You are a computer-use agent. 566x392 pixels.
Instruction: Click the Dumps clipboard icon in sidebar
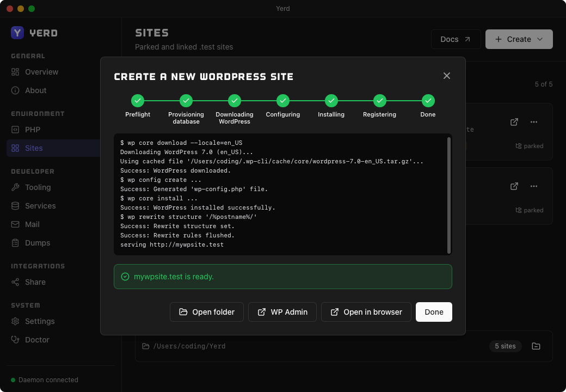tap(15, 243)
